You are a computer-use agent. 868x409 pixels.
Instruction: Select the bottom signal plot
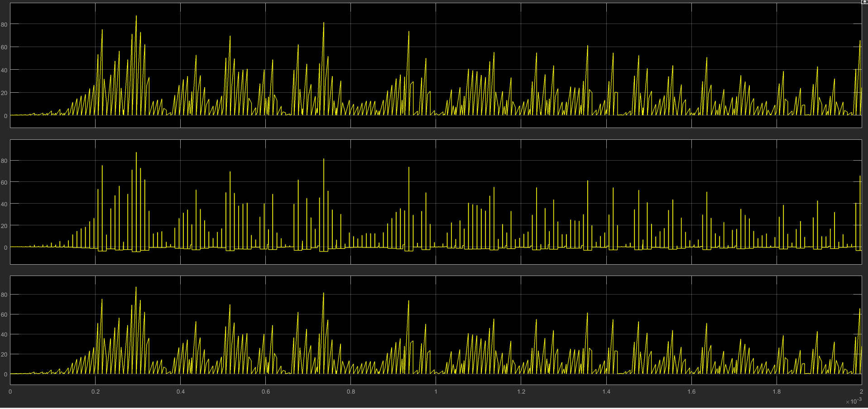coord(436,330)
